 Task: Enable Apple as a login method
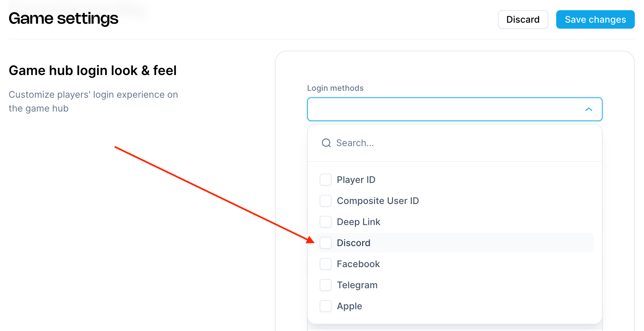pyautogui.click(x=325, y=306)
